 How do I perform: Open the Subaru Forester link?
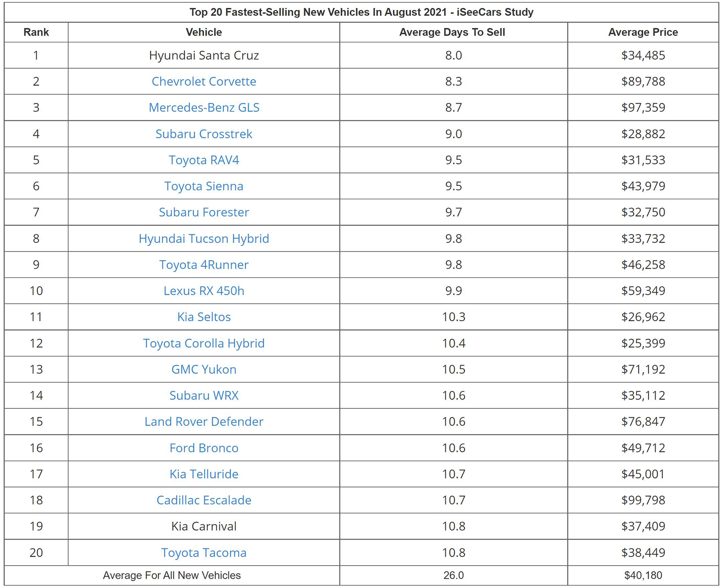pyautogui.click(x=204, y=212)
